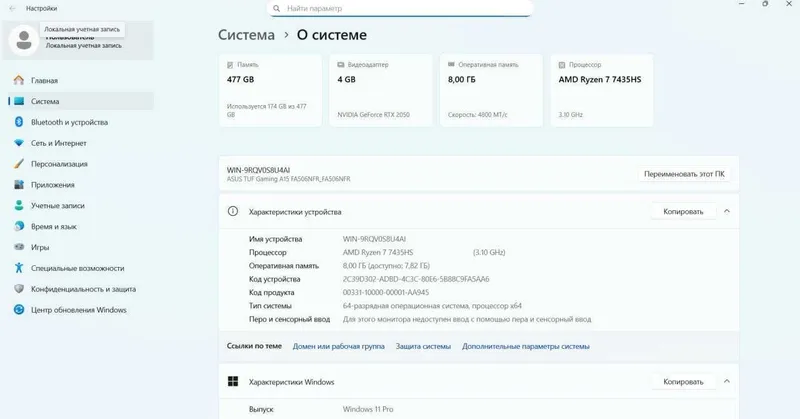Screen dimensions: 800x419
Task: Open Приложения settings
Action: pyautogui.click(x=81, y=185)
